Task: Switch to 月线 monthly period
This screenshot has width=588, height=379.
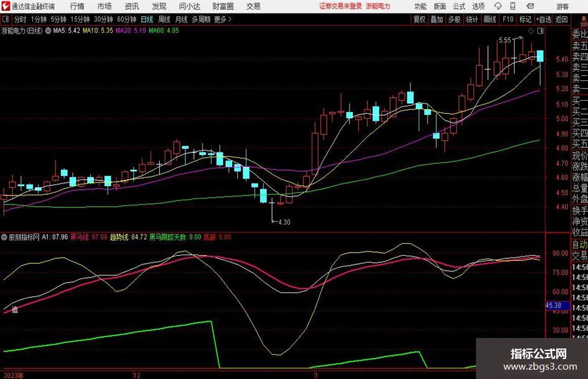Action: tap(182, 19)
